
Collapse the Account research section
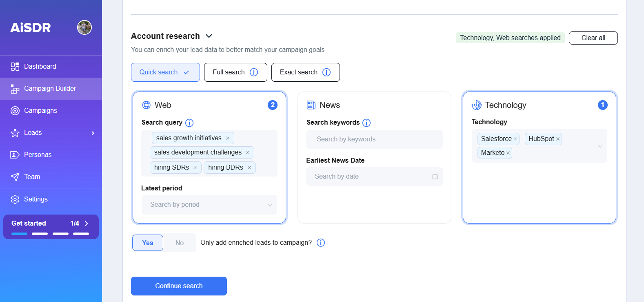(x=209, y=36)
